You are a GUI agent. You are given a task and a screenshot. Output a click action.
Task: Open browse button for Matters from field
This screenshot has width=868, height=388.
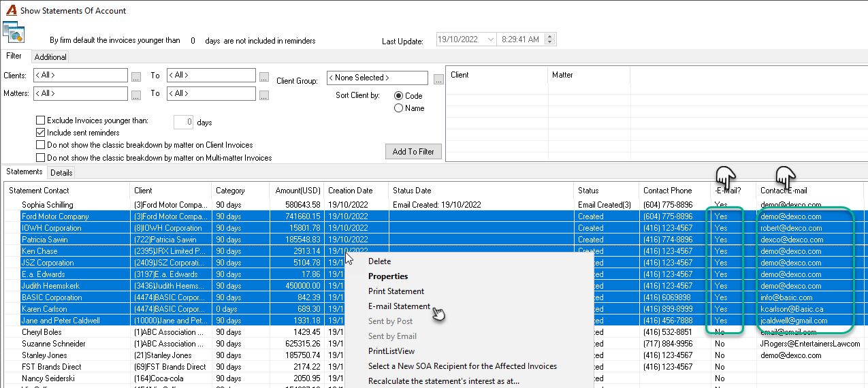tap(136, 95)
